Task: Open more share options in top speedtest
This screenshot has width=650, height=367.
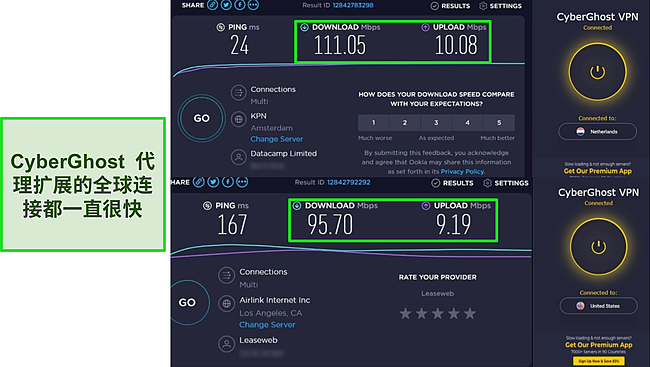Action: (x=253, y=5)
